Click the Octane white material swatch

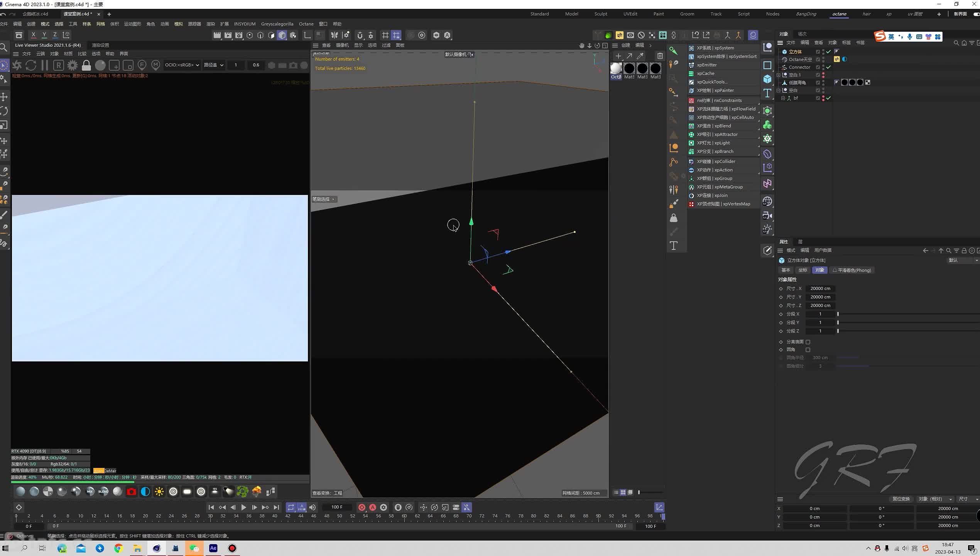pyautogui.click(x=616, y=69)
